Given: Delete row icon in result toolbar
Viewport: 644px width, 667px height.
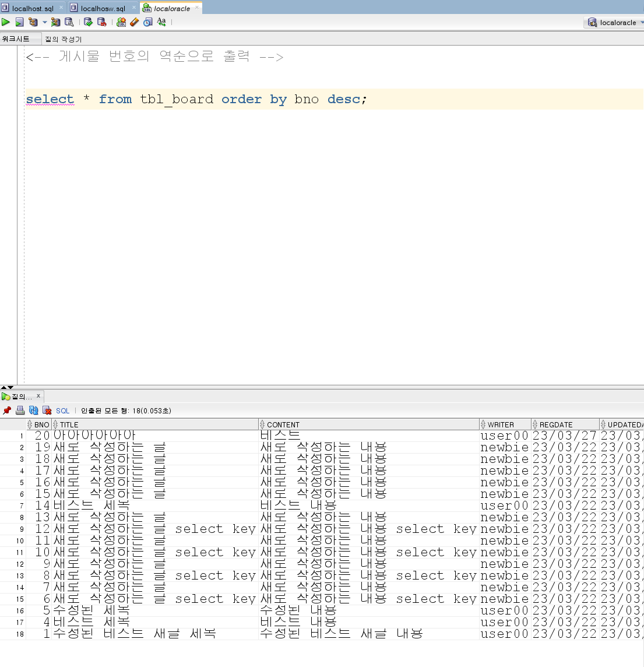Looking at the screenshot, I should [x=47, y=410].
